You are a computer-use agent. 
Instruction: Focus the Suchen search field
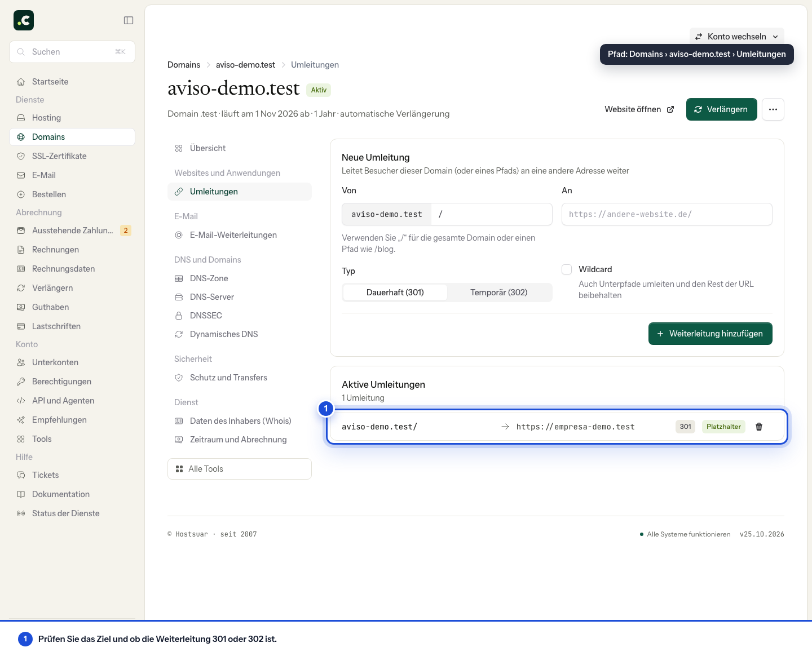tap(72, 52)
